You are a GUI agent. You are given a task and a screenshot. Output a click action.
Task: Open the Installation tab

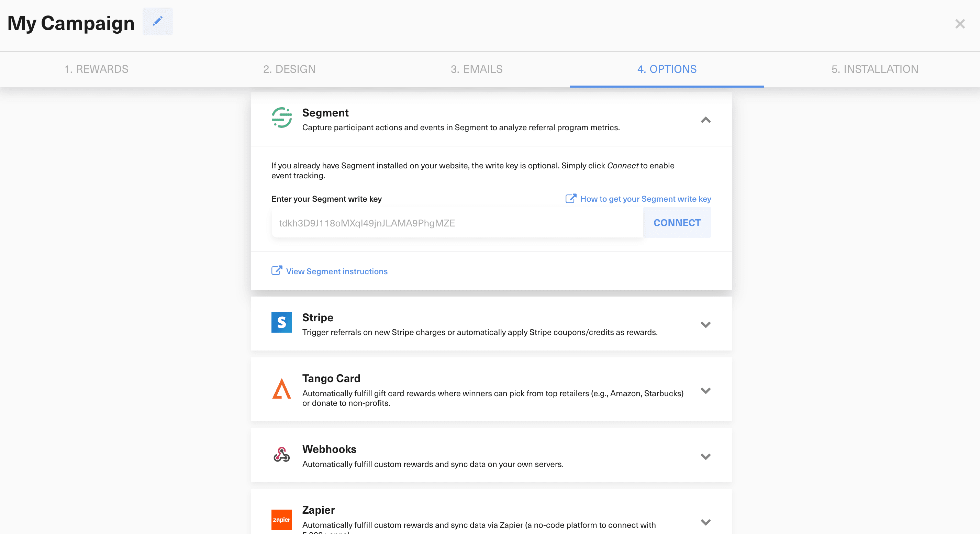coord(875,69)
